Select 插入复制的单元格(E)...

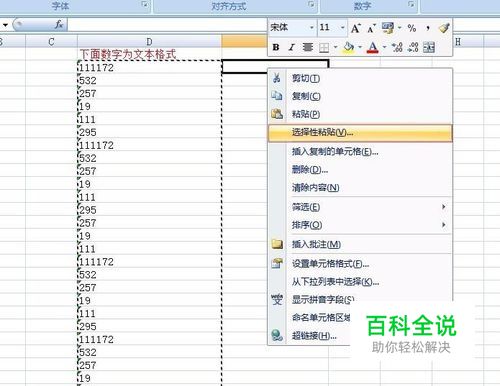coord(360,152)
